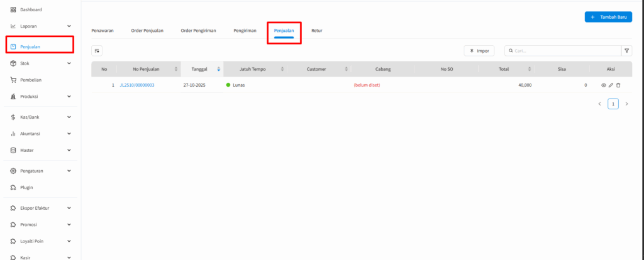Click the Plugin icon in the sidebar
The height and width of the screenshot is (260, 644).
point(14,187)
